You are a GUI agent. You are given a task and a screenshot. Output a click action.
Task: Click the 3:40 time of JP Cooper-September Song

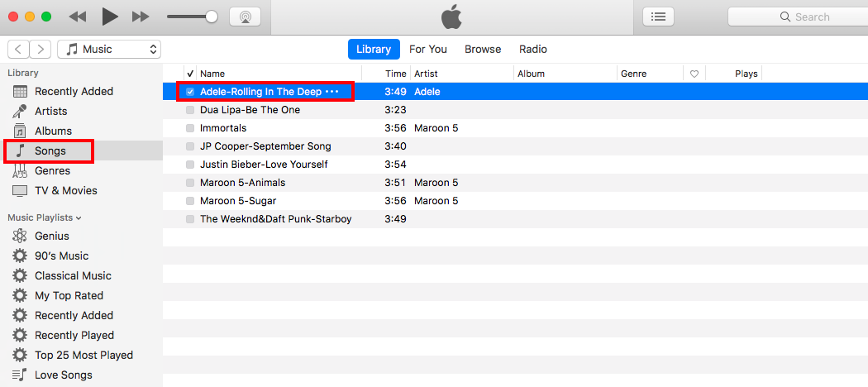click(395, 146)
